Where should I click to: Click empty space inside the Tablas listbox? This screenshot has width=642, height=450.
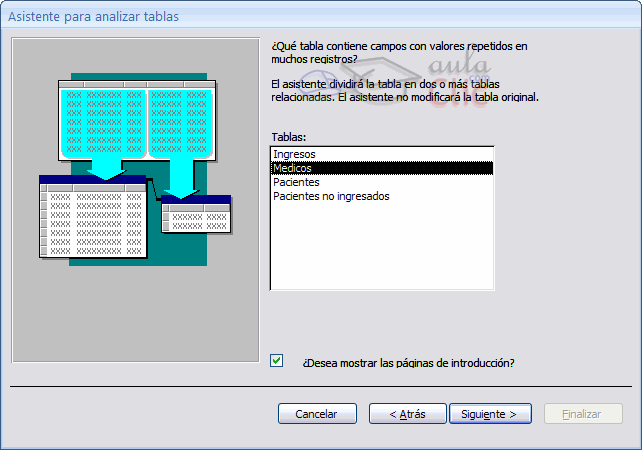[381, 250]
